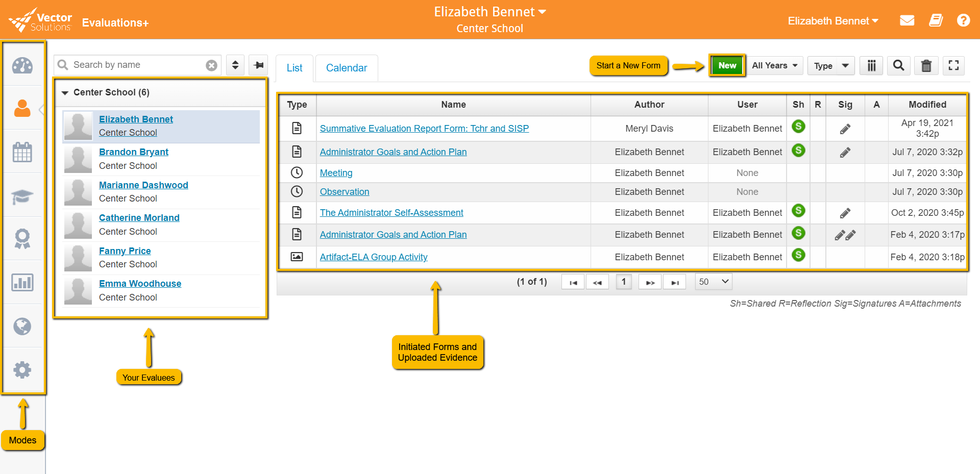Open the magnifier search icon near Type
Image resolution: width=980 pixels, height=474 pixels.
[x=898, y=65]
